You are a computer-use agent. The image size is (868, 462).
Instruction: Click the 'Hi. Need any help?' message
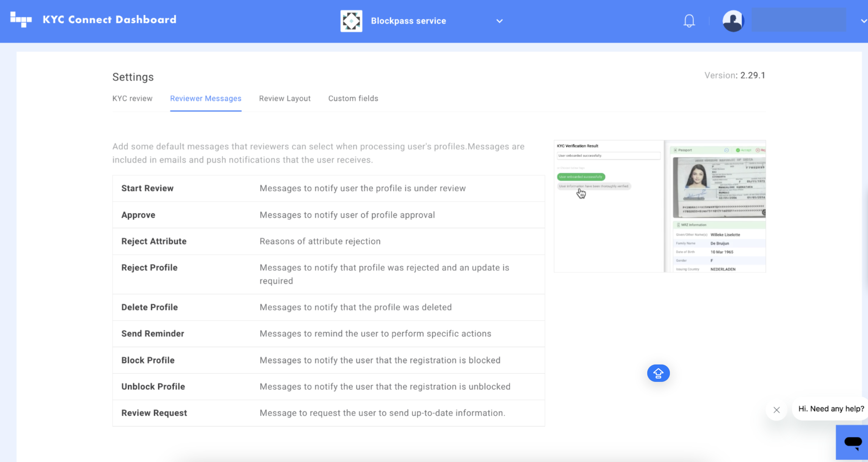point(831,409)
